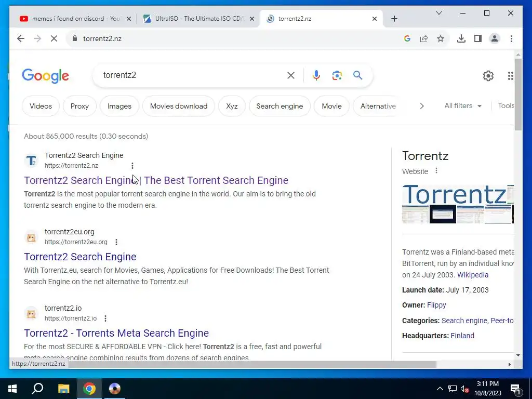
Task: Filter results by Videos
Action: tap(41, 106)
